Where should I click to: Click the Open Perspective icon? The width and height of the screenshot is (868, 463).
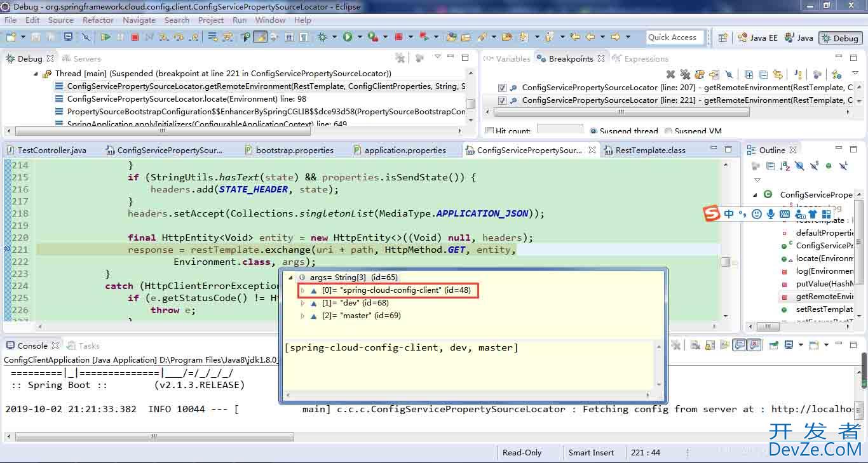click(722, 37)
